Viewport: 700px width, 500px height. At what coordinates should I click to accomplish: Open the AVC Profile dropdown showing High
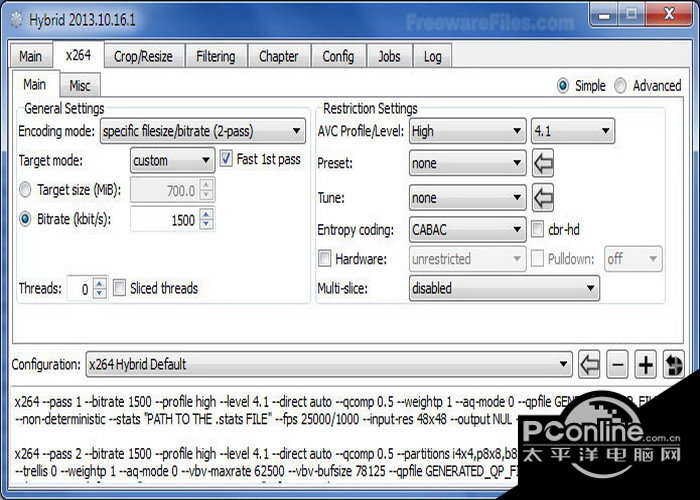[467, 131]
